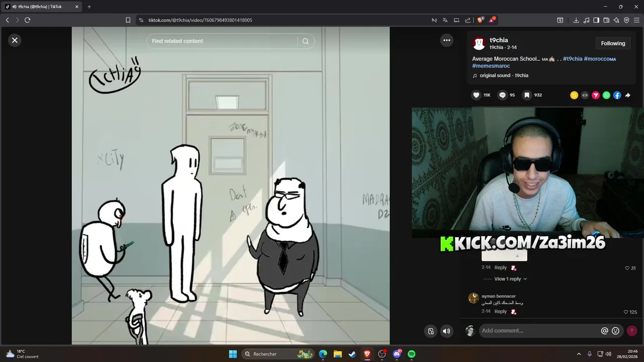Get the embed code icon
This screenshot has height=362, width=644.
(x=585, y=95)
